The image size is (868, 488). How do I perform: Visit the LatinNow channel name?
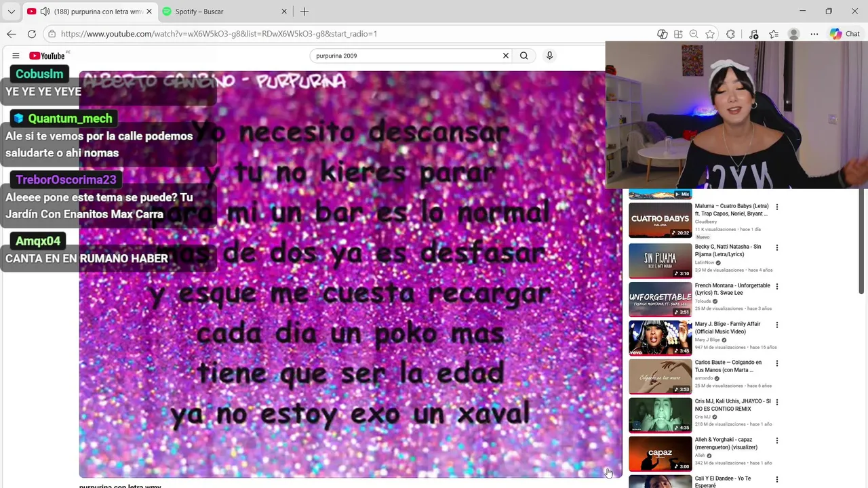(x=705, y=262)
